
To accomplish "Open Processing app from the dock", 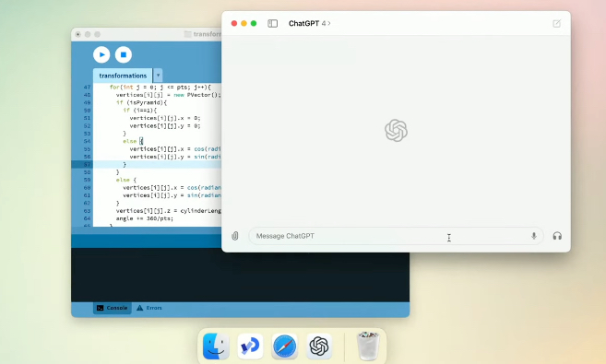I will (x=251, y=346).
